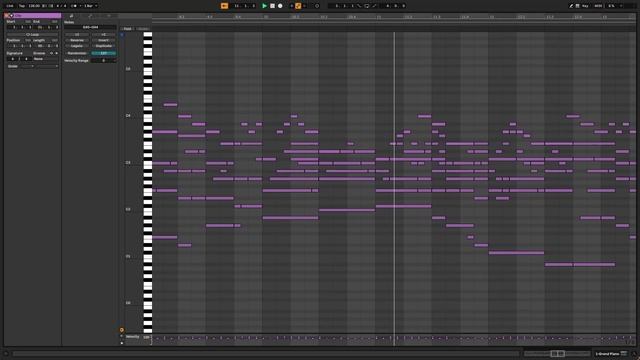This screenshot has height=360, width=640.
Task: Click the Duplicate button
Action: [104, 46]
